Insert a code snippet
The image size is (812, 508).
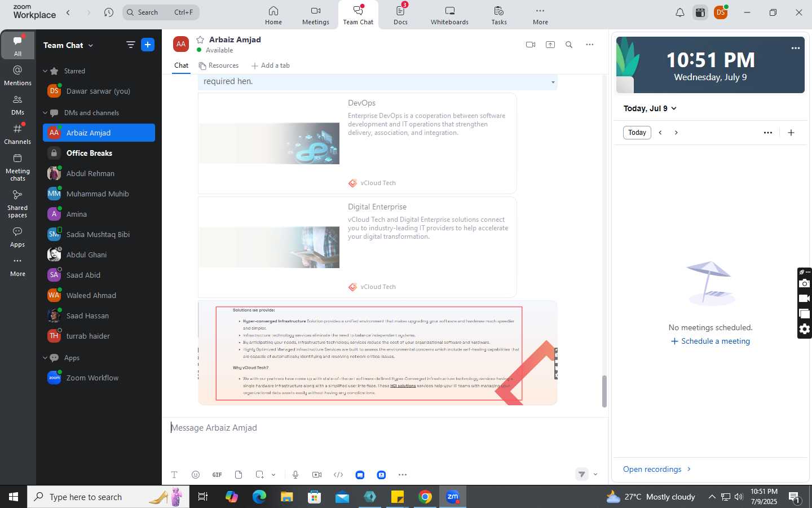[x=338, y=475]
